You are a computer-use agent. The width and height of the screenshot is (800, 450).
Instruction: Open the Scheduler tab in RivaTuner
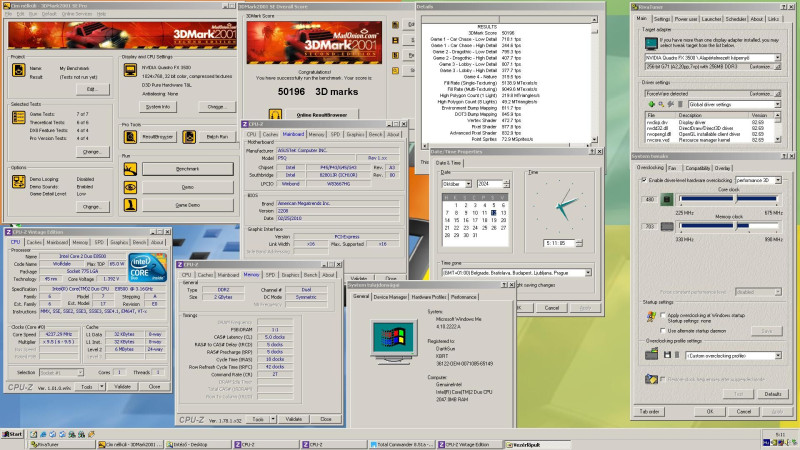736,19
